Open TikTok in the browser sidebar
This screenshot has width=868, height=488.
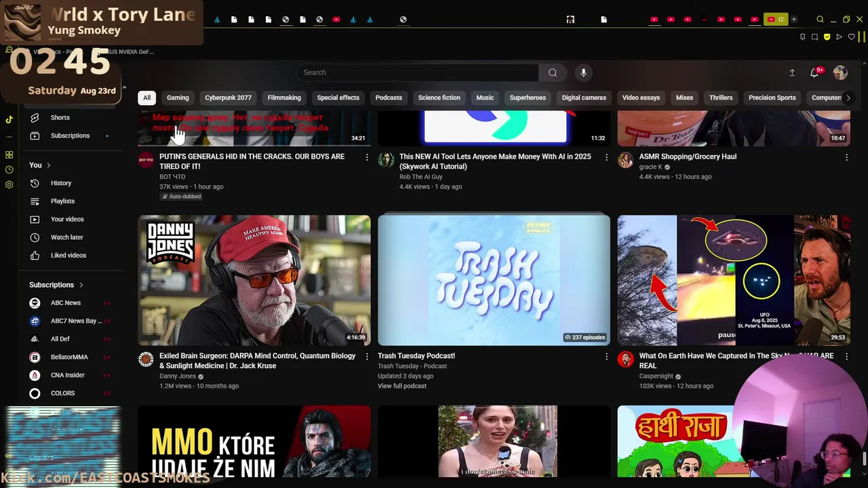pos(9,119)
